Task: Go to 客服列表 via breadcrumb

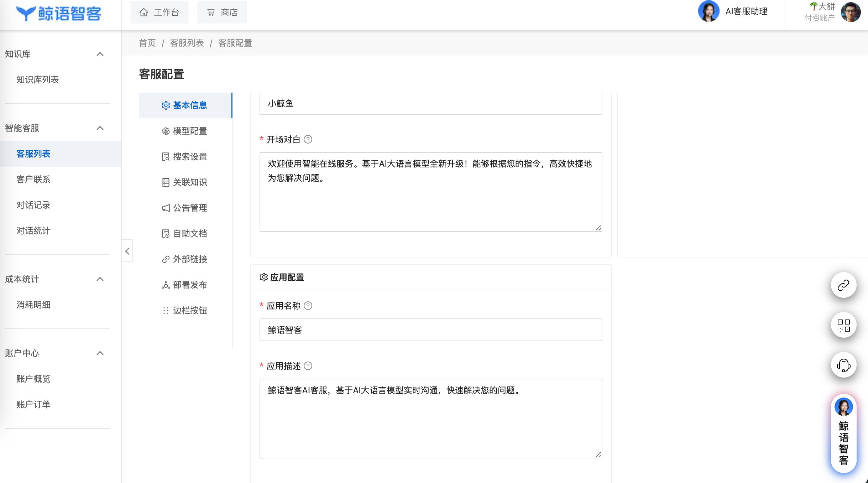Action: 187,43
